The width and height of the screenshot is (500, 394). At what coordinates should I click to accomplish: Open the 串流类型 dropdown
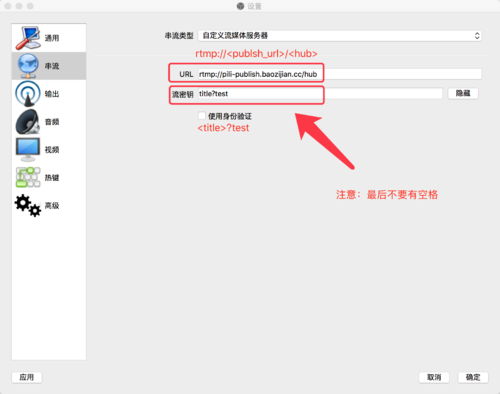pos(340,36)
